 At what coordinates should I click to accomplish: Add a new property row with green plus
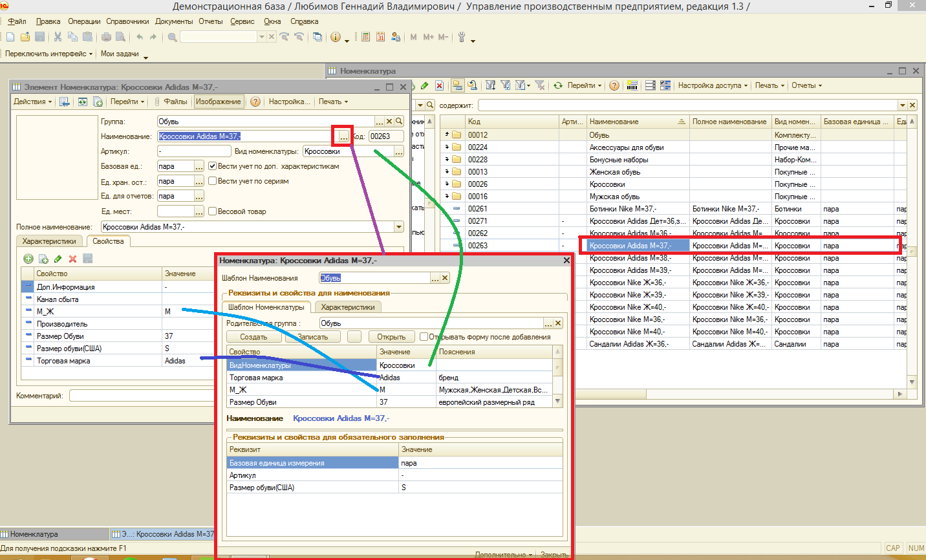coord(28,259)
